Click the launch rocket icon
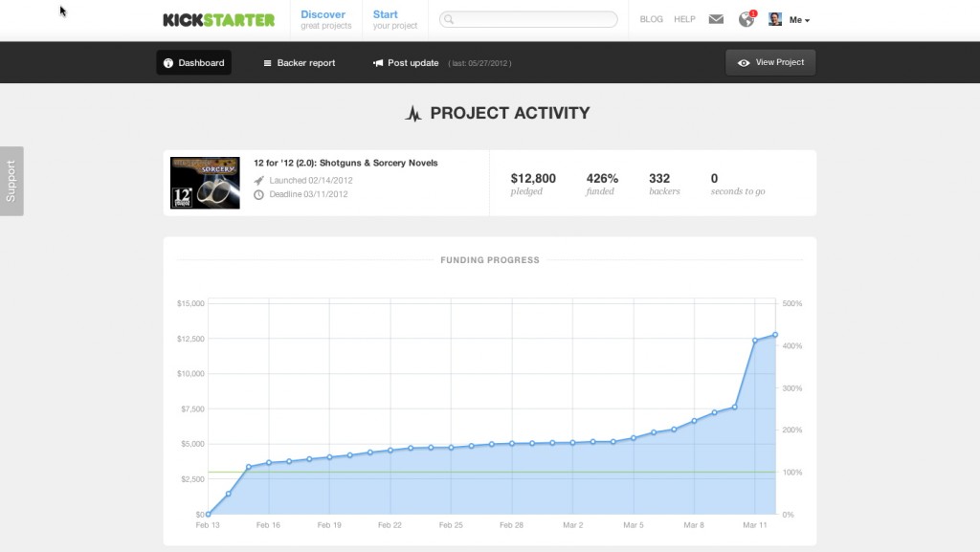This screenshot has height=552, width=980. pyautogui.click(x=258, y=181)
